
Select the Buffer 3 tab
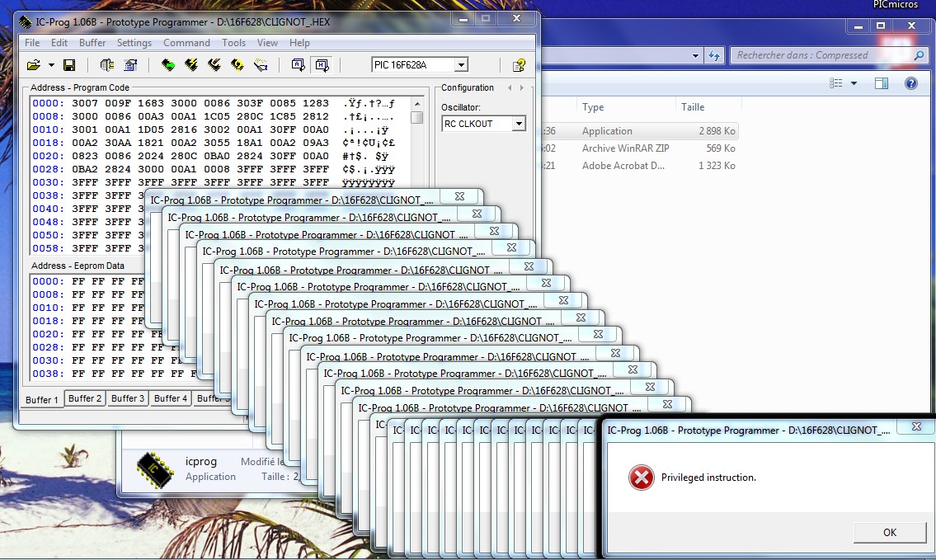(128, 398)
